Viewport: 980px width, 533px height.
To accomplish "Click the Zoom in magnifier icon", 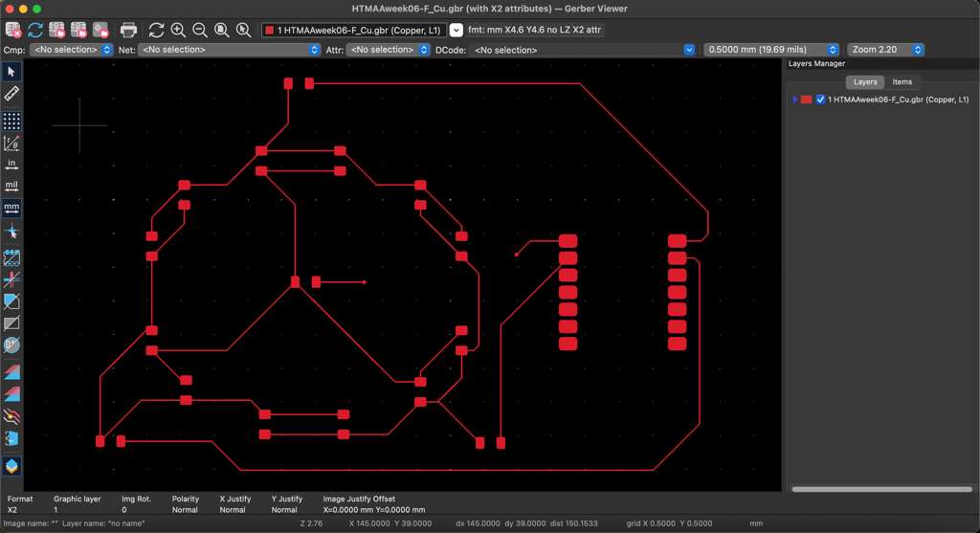I will pyautogui.click(x=178, y=31).
